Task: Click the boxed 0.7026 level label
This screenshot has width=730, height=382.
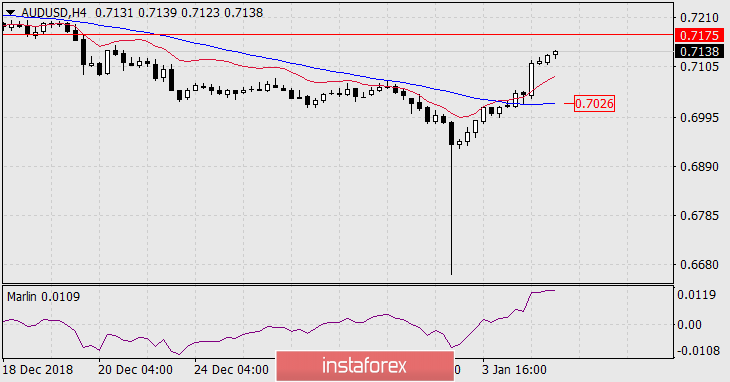Action: click(x=594, y=103)
